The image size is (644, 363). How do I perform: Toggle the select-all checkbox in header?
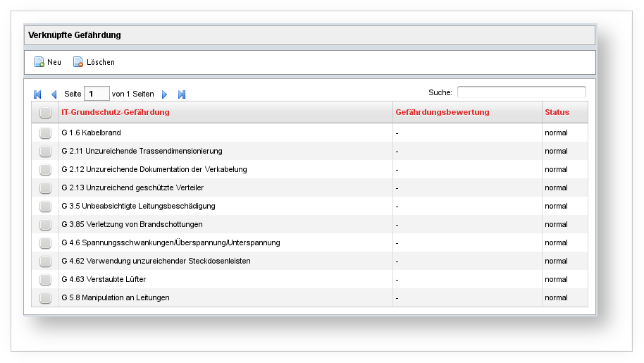(x=45, y=113)
